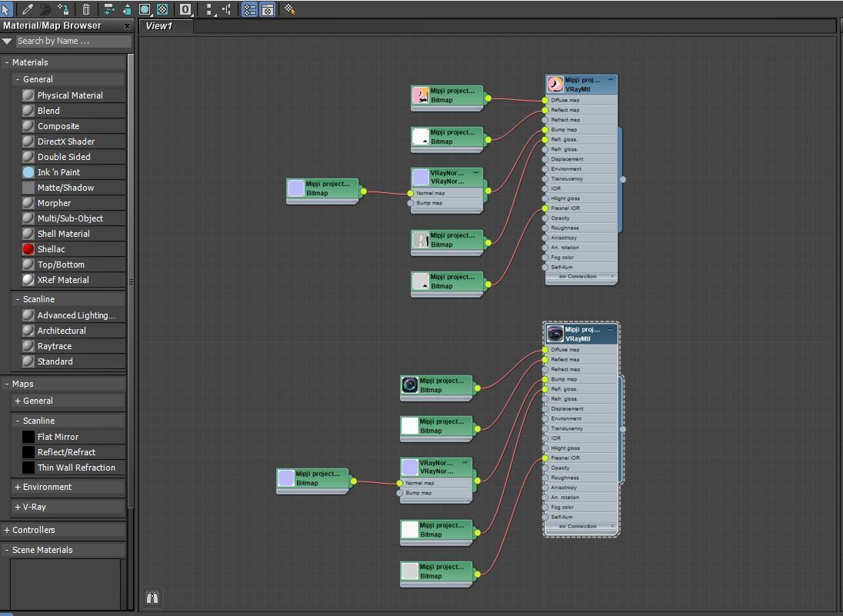Open browser options triangle beside search

pos(7,41)
